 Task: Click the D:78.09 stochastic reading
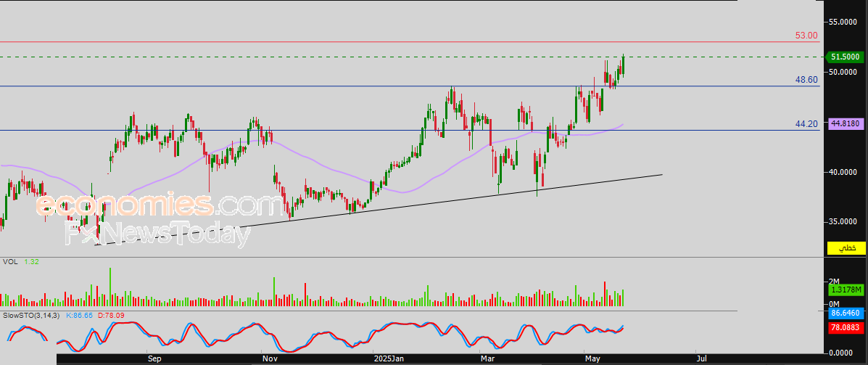pyautogui.click(x=109, y=315)
